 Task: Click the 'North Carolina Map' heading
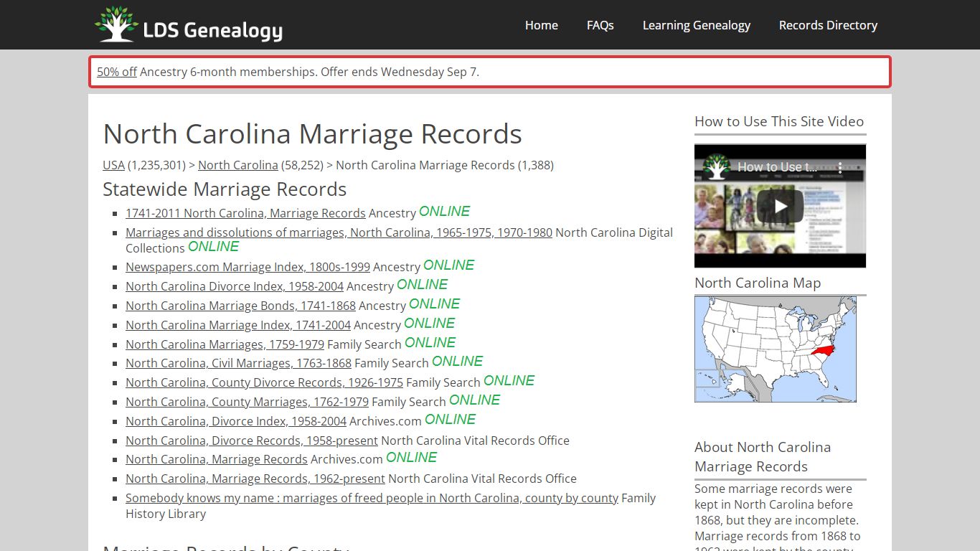[x=758, y=283]
